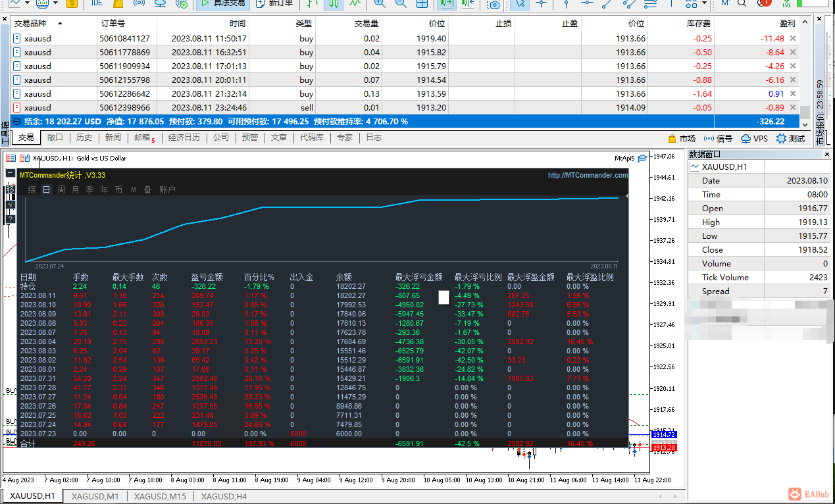Select the crosshair tool
This screenshot has width=835, height=504.
[542, 3]
